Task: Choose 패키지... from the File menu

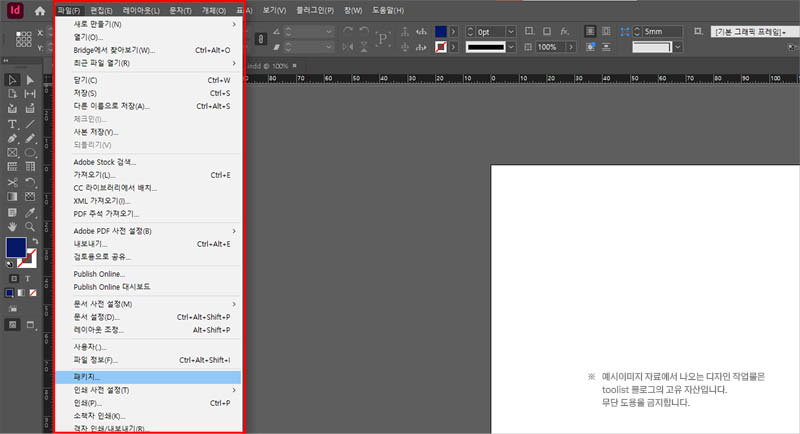Action: tap(148, 377)
